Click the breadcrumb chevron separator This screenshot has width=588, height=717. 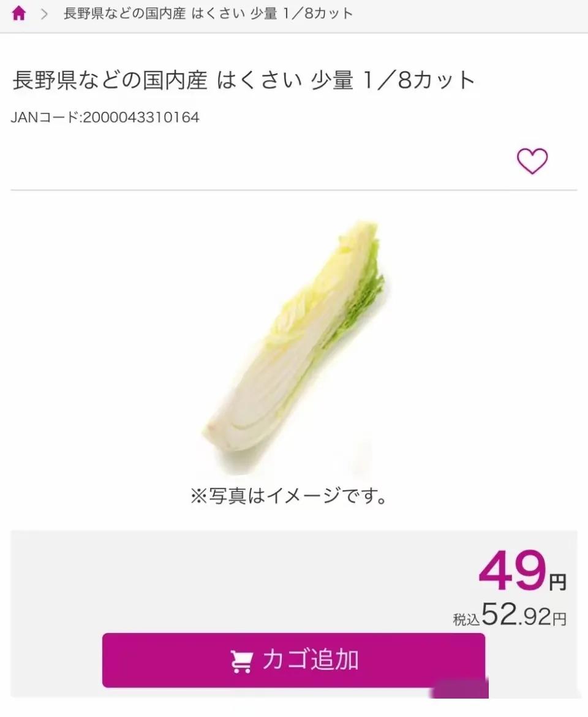pos(44,14)
